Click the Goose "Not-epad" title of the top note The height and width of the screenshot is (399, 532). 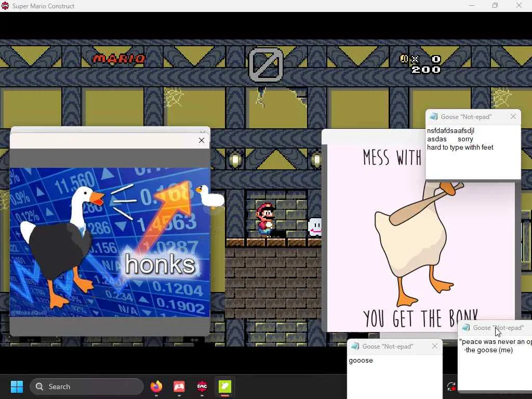click(466, 117)
